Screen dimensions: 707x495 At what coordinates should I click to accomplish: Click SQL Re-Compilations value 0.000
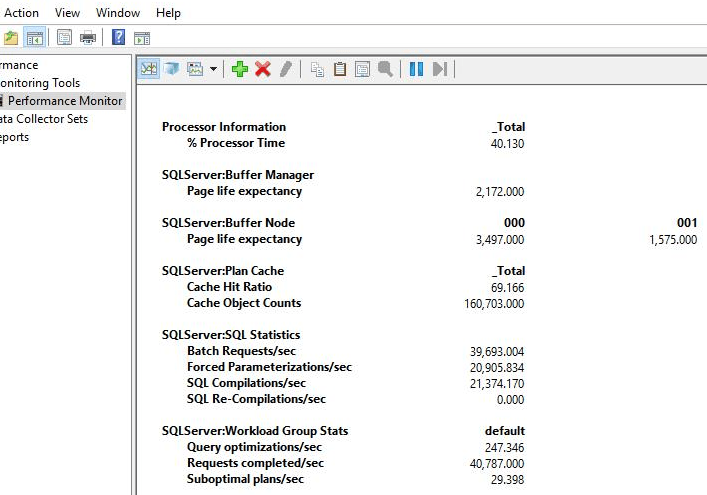(510, 400)
